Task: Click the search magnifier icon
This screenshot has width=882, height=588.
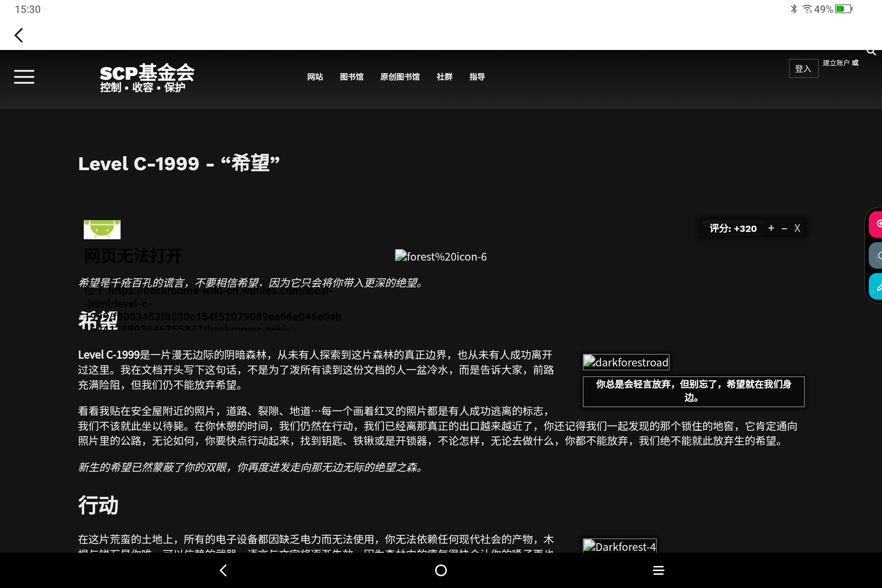Action: click(871, 52)
